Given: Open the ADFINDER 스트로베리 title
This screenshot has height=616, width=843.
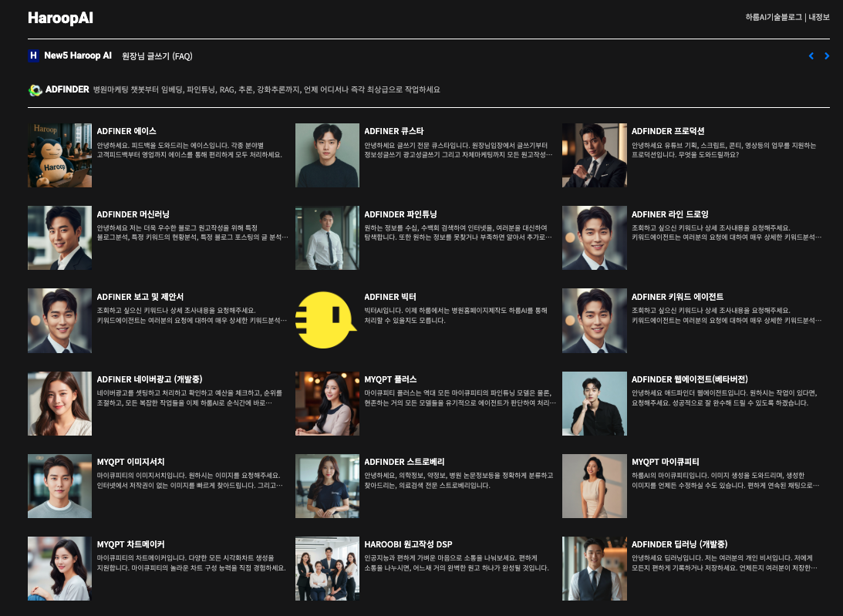Looking at the screenshot, I should click(404, 462).
